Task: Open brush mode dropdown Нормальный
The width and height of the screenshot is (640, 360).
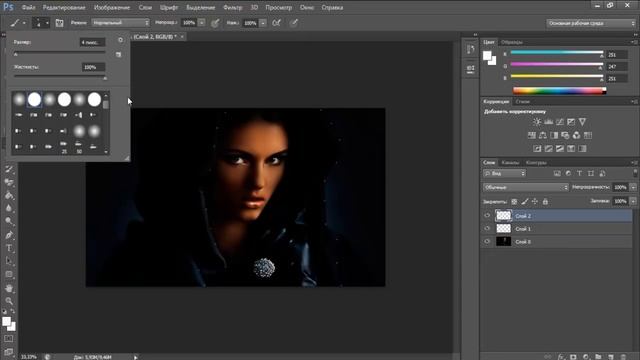Action: pos(121,23)
